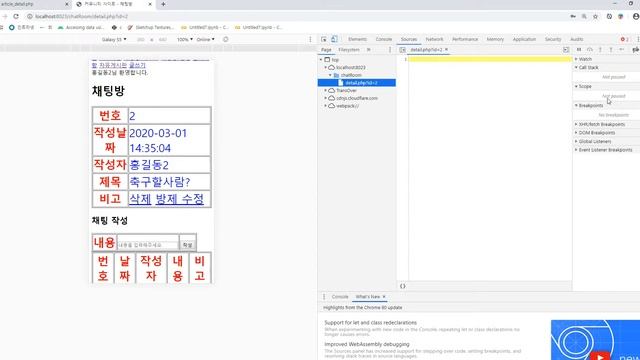
Task: Focus the chat content input field
Action: point(148,245)
